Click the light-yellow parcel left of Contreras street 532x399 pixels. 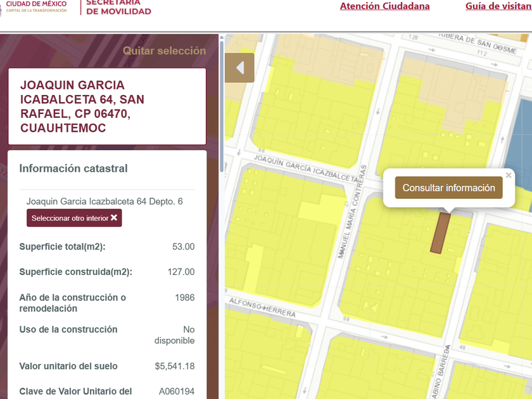320,208
